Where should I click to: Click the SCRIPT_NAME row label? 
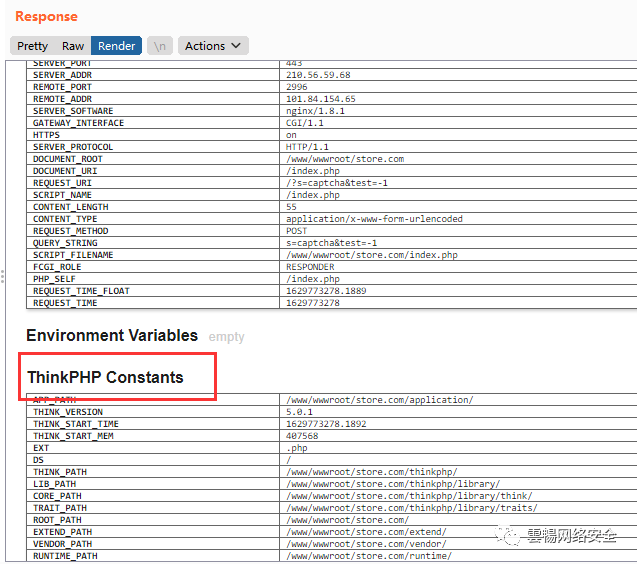[62, 195]
